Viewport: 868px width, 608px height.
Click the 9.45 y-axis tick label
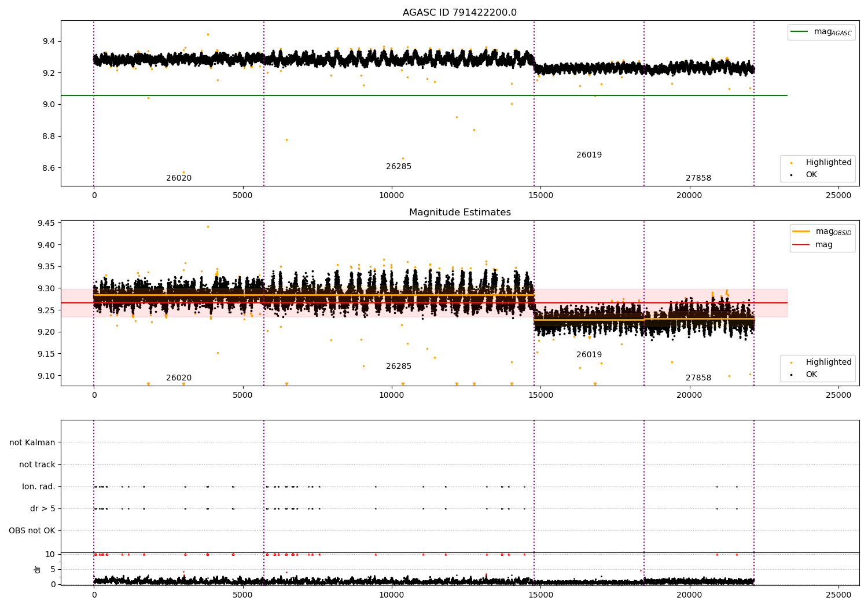point(46,223)
